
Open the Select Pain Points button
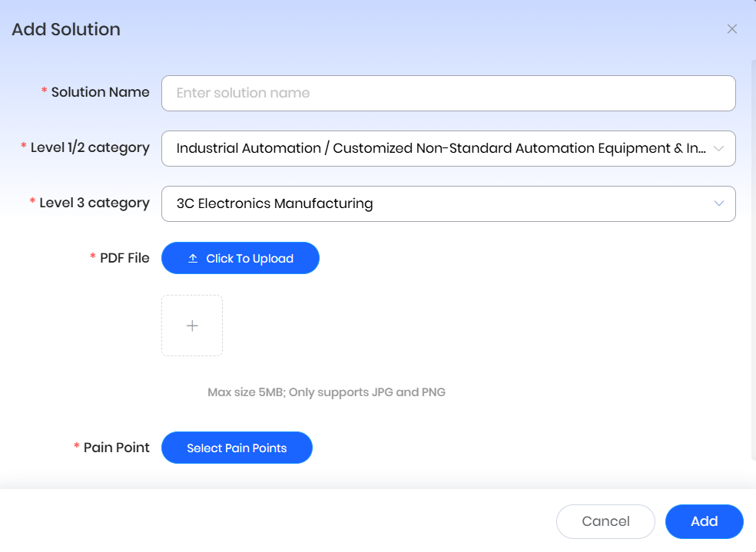[x=237, y=448]
